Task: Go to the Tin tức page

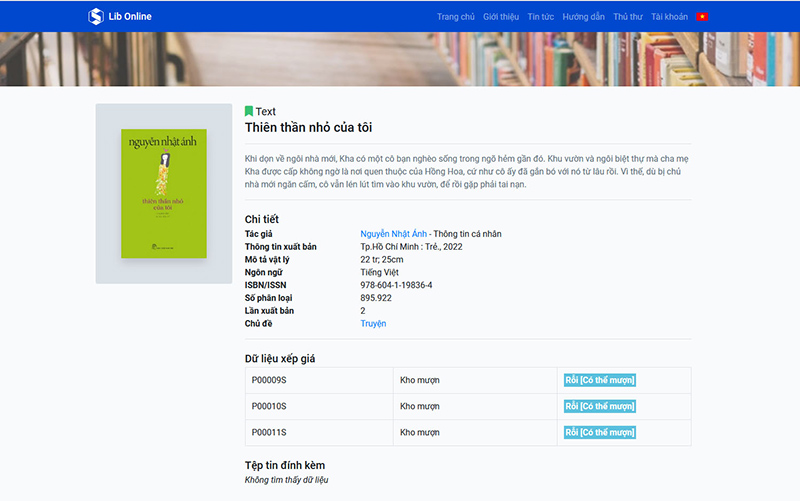Action: click(x=541, y=17)
